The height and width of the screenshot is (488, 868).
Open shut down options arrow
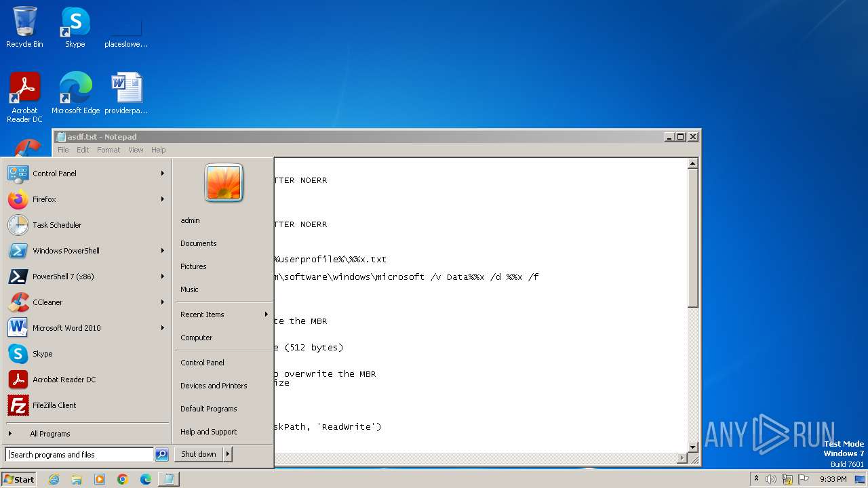click(x=228, y=454)
